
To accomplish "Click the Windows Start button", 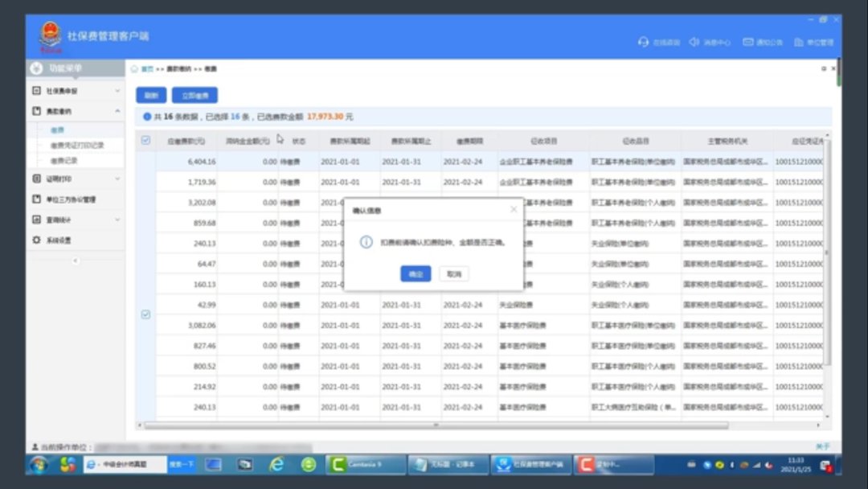I will [38, 464].
